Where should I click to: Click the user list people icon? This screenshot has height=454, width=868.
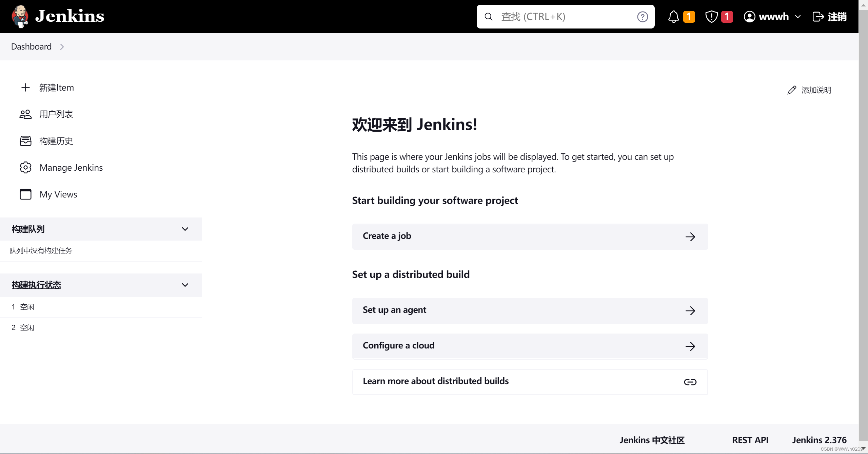pos(26,114)
